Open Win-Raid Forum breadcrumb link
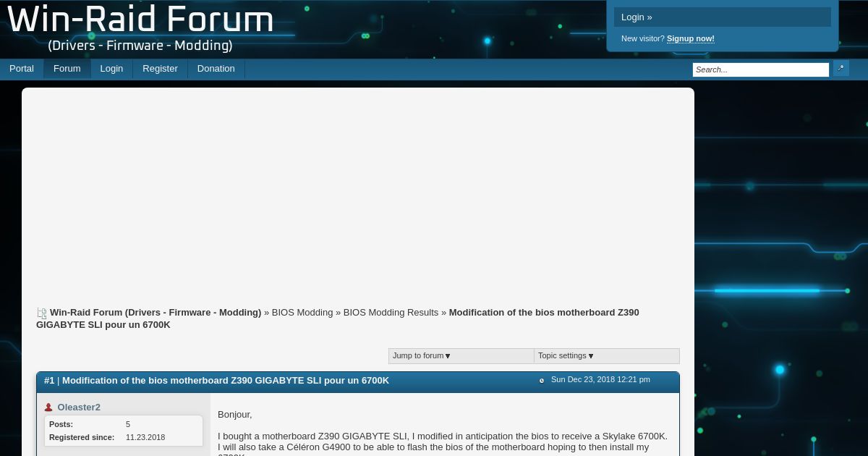 click(x=156, y=313)
